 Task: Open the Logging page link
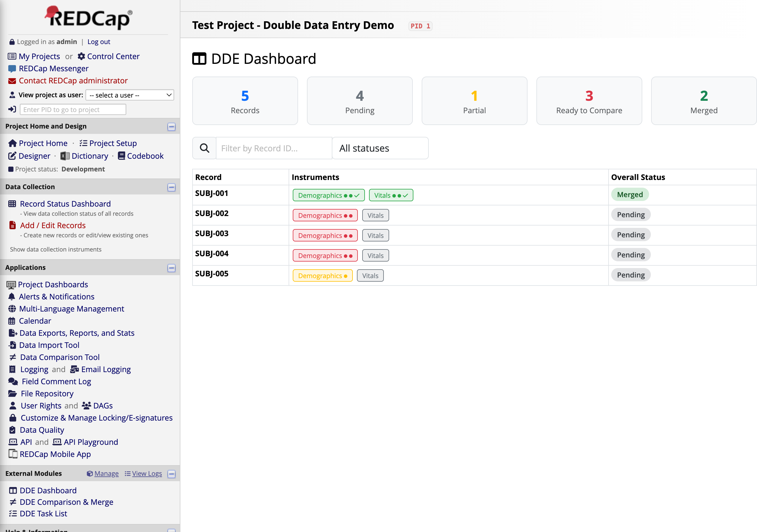pos(34,369)
